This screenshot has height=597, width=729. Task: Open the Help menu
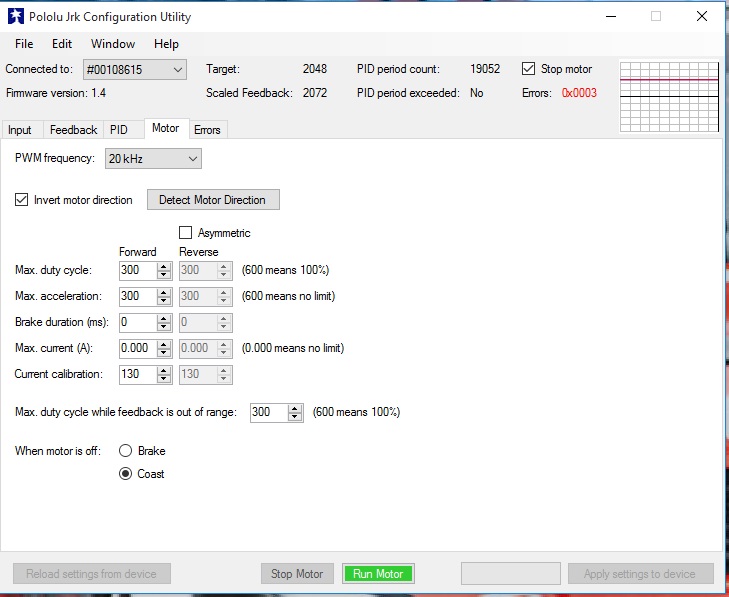pyautogui.click(x=166, y=44)
